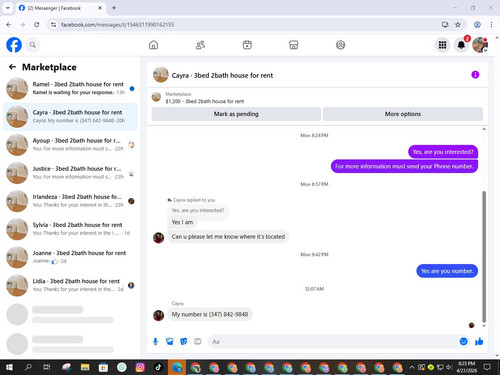Open the Reels video icon
The height and width of the screenshot is (375, 500).
(247, 45)
